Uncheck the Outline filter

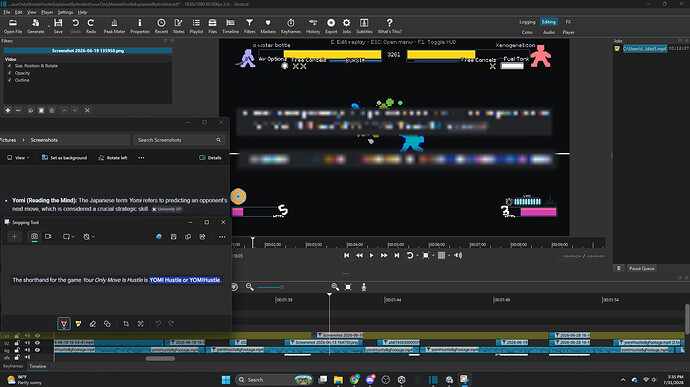10,80
